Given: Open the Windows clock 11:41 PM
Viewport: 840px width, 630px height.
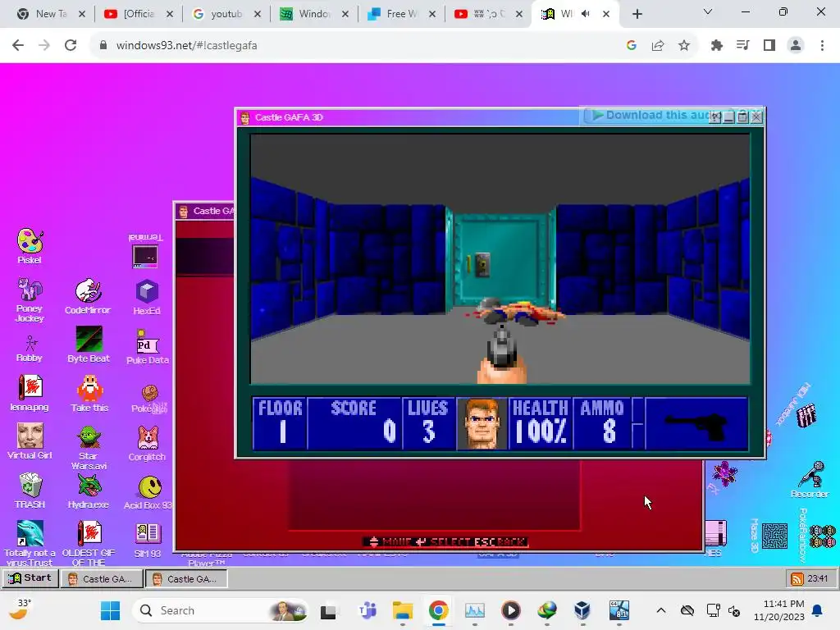Looking at the screenshot, I should point(779,610).
